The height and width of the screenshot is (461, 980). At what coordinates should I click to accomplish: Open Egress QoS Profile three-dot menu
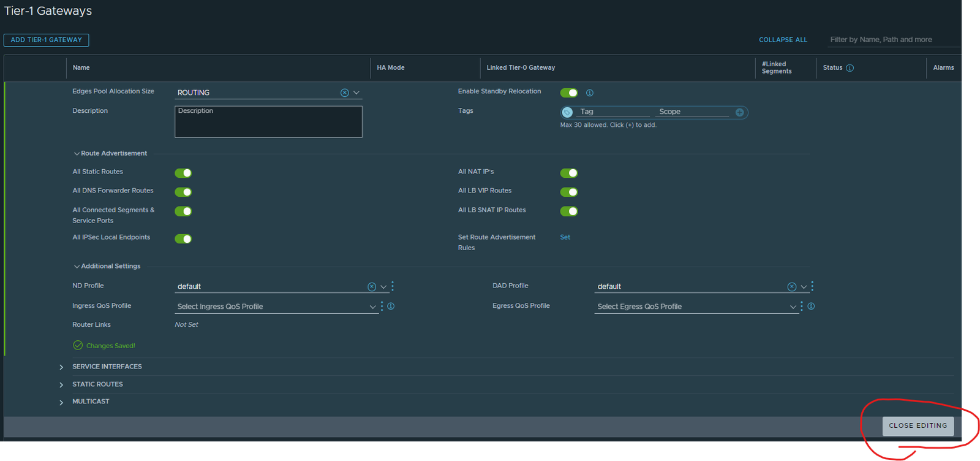tap(802, 306)
